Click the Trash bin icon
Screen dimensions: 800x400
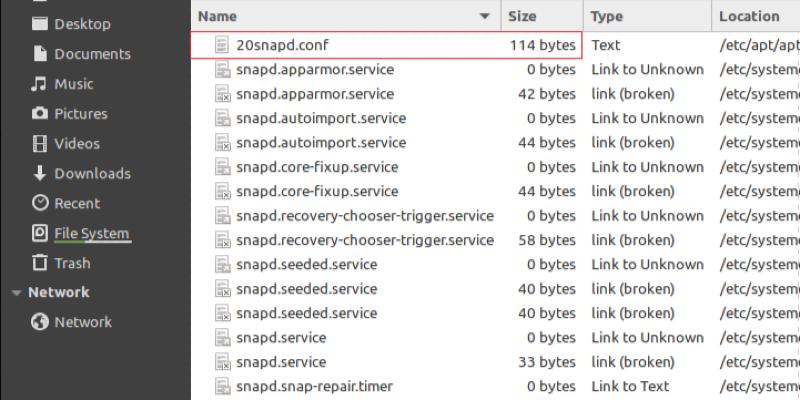pyautogui.click(x=40, y=263)
